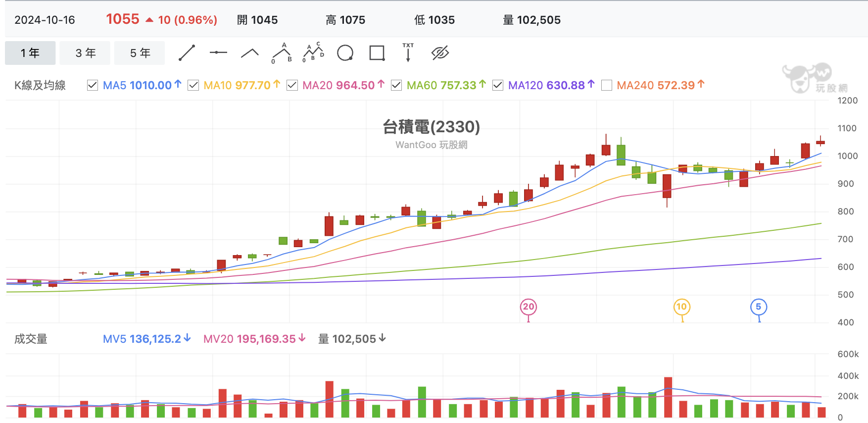Click the date 2024-10-16
This screenshot has width=868, height=423.
tap(45, 20)
